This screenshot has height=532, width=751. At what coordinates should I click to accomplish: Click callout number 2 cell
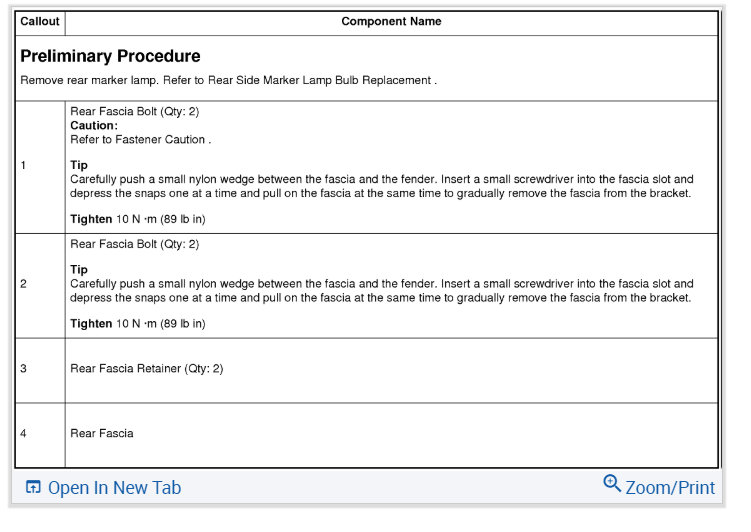[24, 284]
